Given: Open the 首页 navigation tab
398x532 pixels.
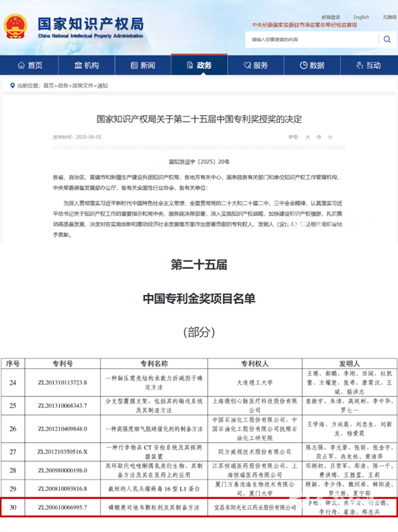Looking at the screenshot, I should (x=30, y=65).
